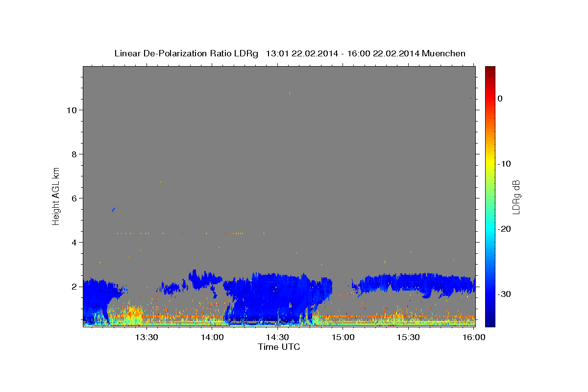Click the 14:30 time tick label

click(277, 337)
